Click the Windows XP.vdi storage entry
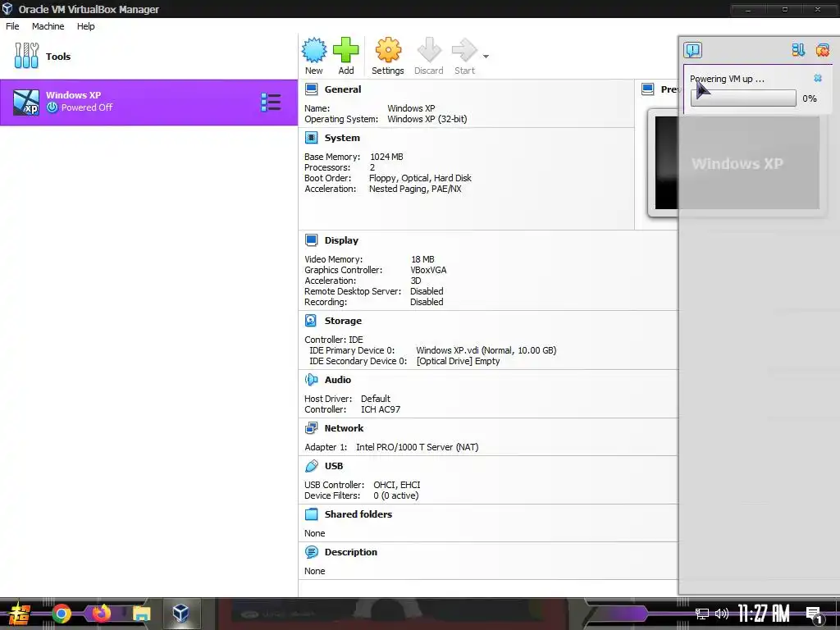The width and height of the screenshot is (840, 630). tap(486, 350)
